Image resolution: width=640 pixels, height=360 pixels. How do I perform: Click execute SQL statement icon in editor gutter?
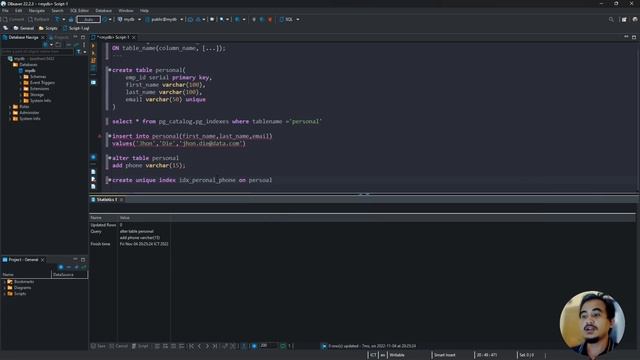93,46
